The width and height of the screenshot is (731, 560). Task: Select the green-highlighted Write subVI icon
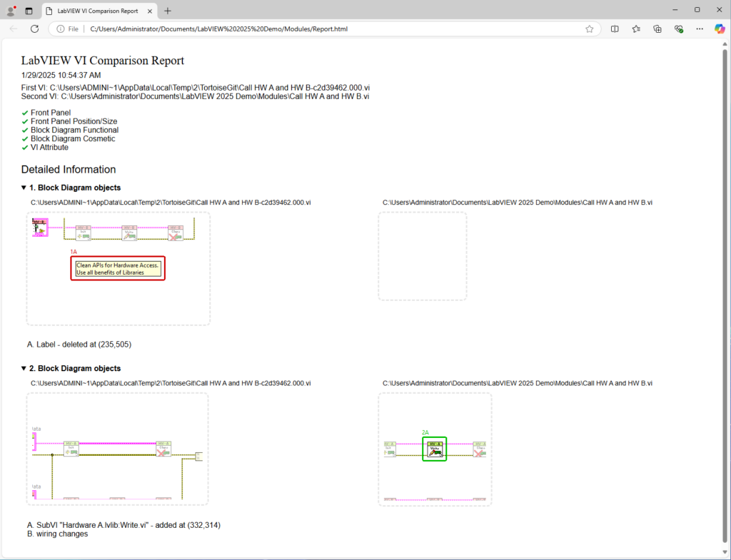434,449
